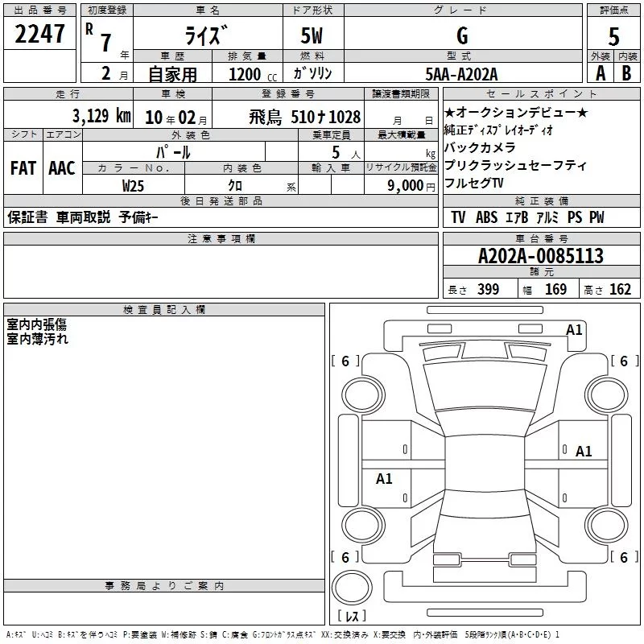
Task: Select the ★オークションデビュー★ sales point
Action: click(x=516, y=112)
